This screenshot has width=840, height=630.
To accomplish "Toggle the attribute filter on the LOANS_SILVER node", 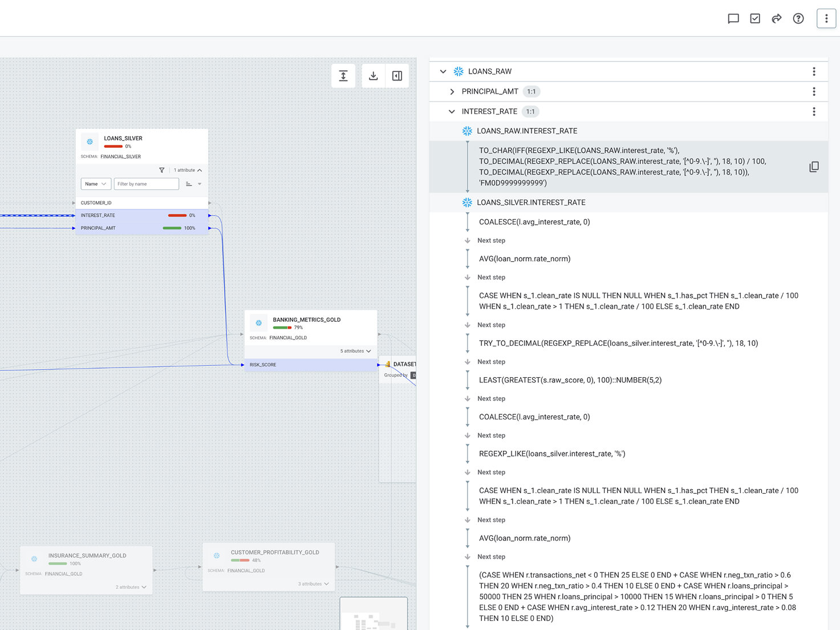I will tap(162, 170).
